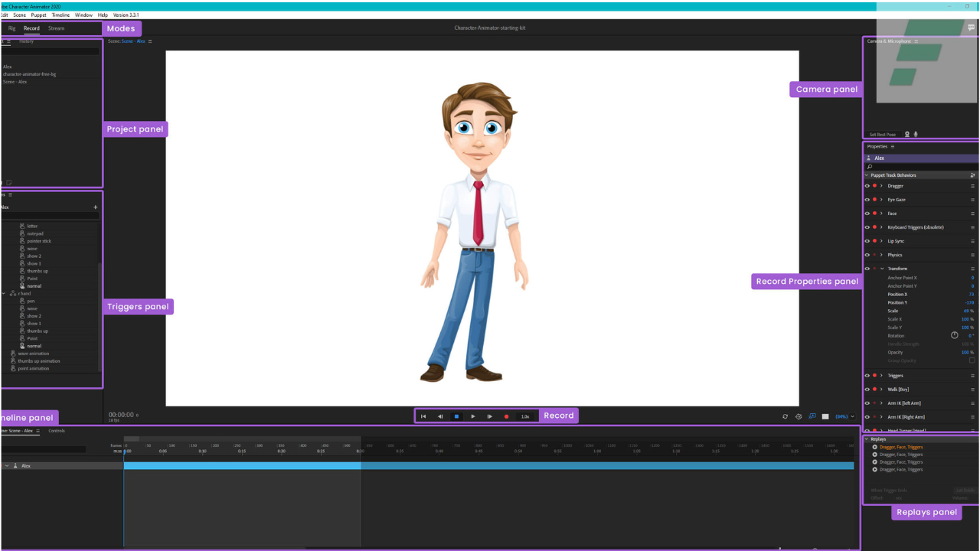Add a new trigger with the plus icon
The image size is (980, 551).
click(x=96, y=207)
